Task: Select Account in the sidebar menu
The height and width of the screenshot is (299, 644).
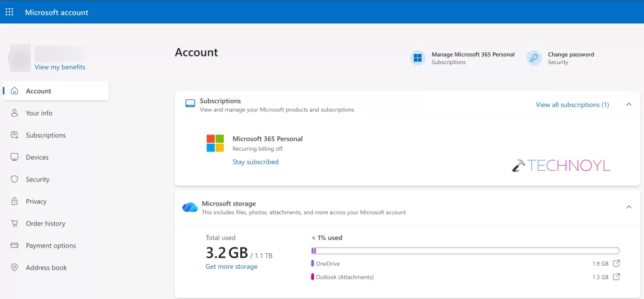Action: pyautogui.click(x=56, y=91)
